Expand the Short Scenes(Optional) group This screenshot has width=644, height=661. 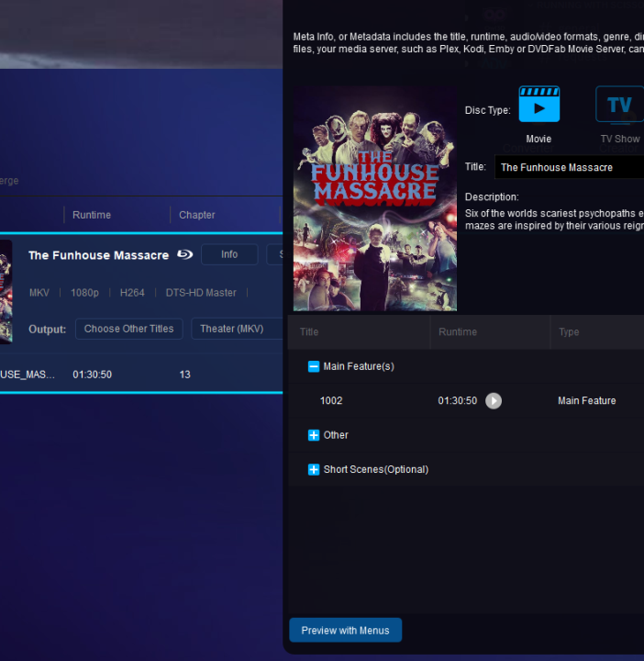[x=314, y=469]
